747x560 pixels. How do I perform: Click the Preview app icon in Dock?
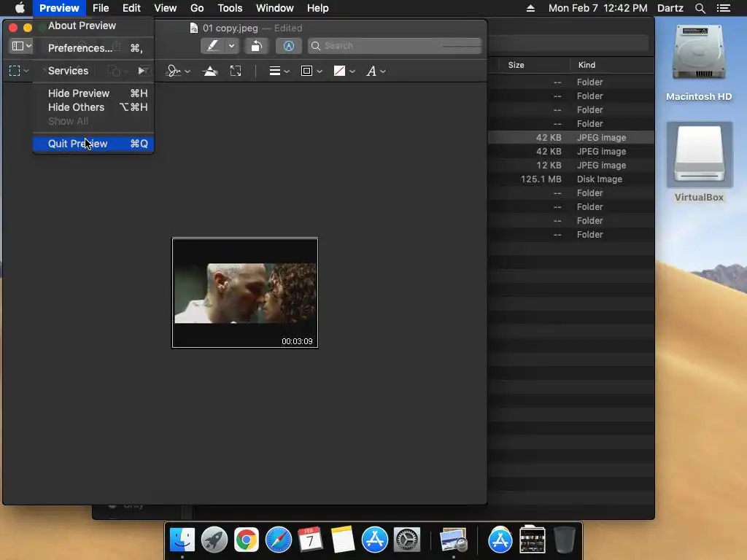454,540
